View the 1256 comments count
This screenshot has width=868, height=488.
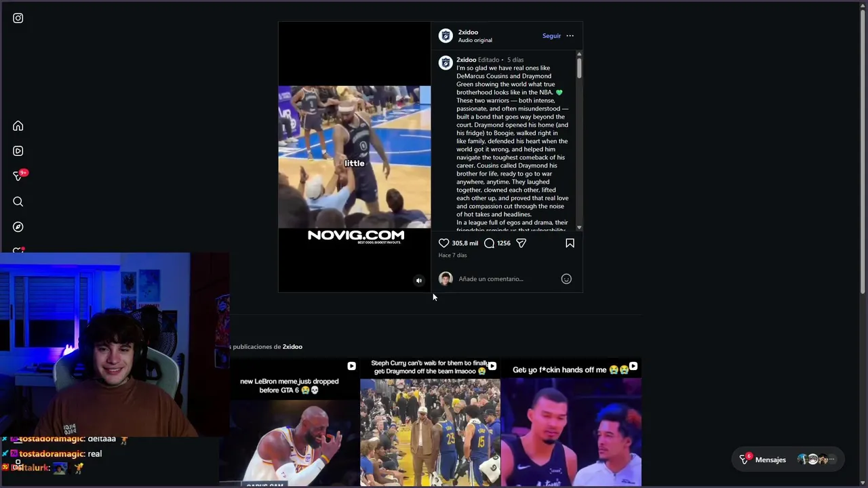coord(503,243)
